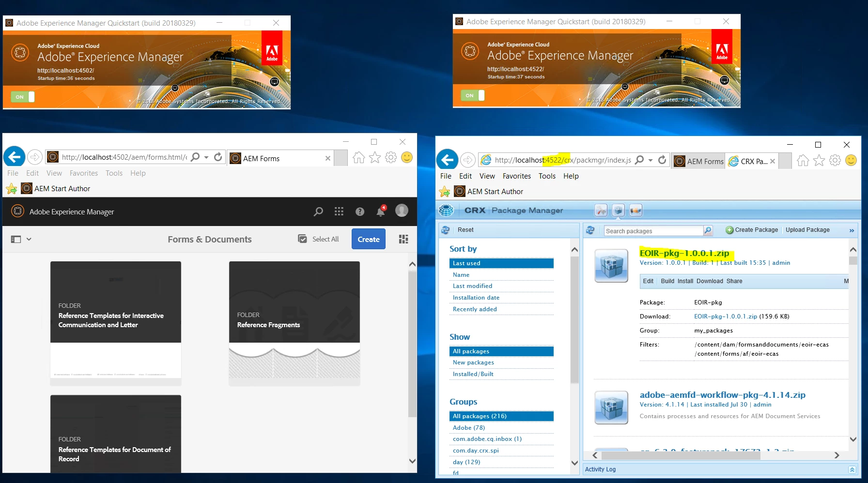Screen dimensions: 868x483
Task: Open settings gear in the right browser
Action: (835, 160)
